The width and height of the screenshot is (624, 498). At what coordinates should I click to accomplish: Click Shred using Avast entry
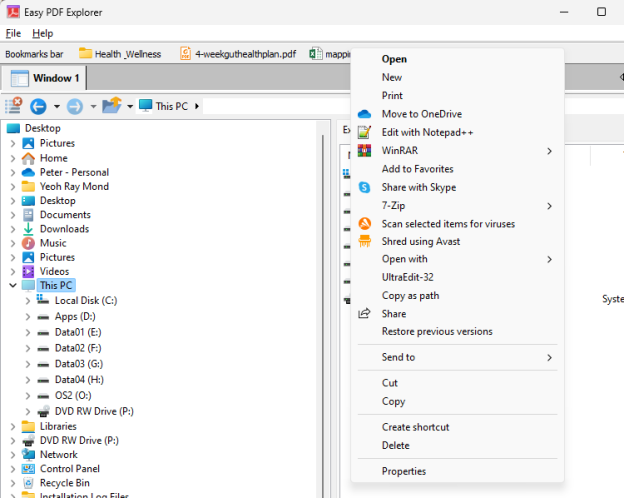click(x=420, y=242)
